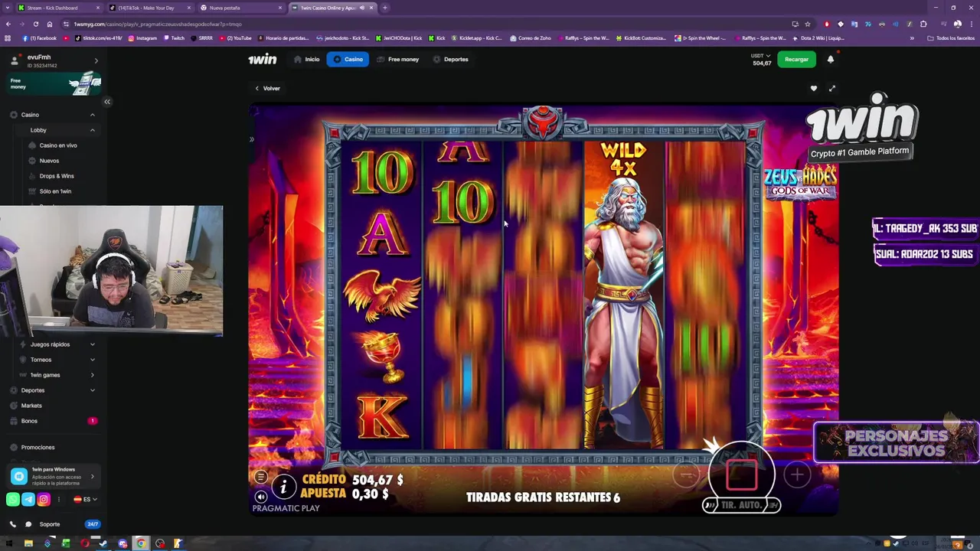The image size is (980, 551).
Task: Open Twitch bookmark
Action: coord(175,38)
